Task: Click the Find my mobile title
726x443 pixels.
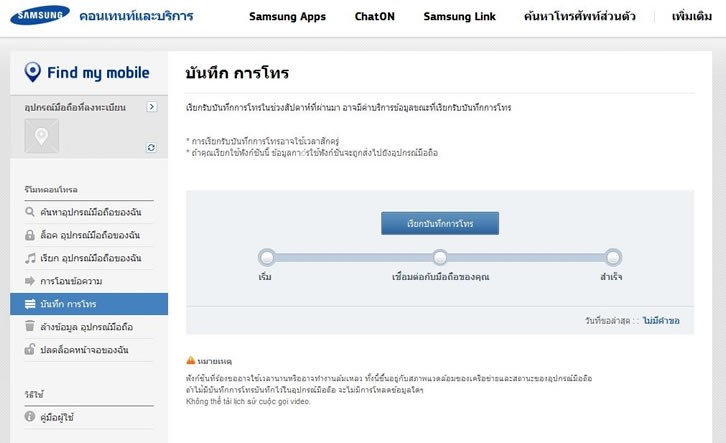Action: coord(98,73)
